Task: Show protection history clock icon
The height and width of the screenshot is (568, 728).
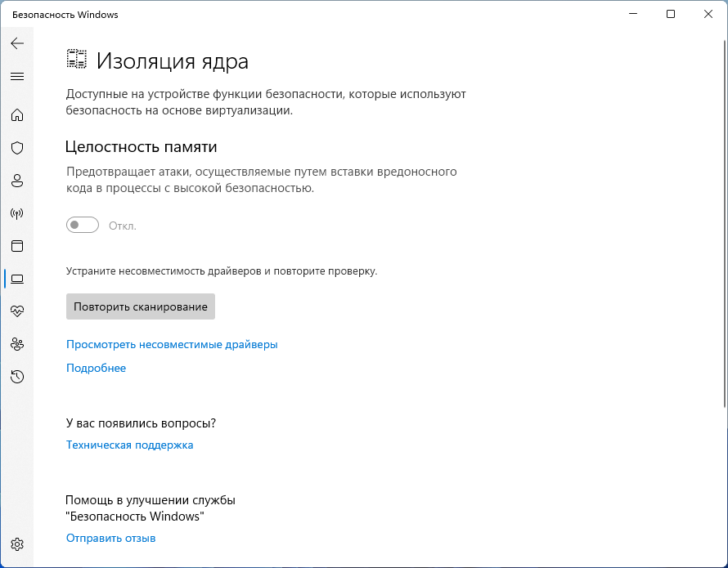Action: point(17,377)
